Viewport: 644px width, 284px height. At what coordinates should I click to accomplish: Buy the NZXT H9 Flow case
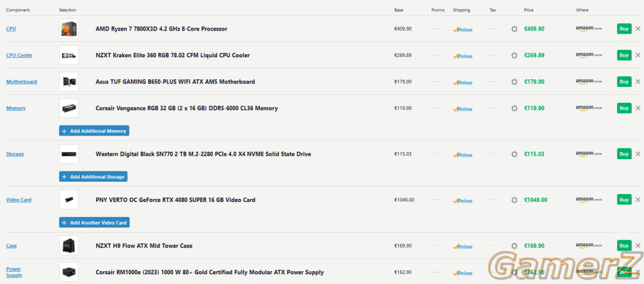[x=624, y=246]
